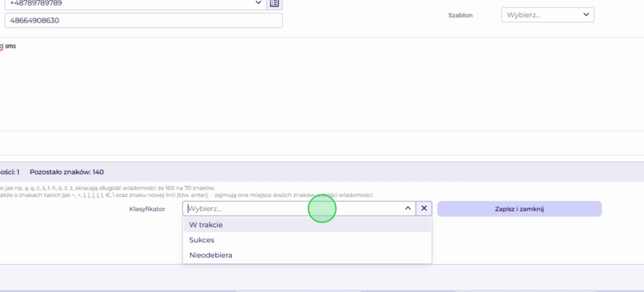The height and width of the screenshot is (292, 644).
Task: Click the 'Pozostało znaków: 140' counter
Action: point(67,172)
